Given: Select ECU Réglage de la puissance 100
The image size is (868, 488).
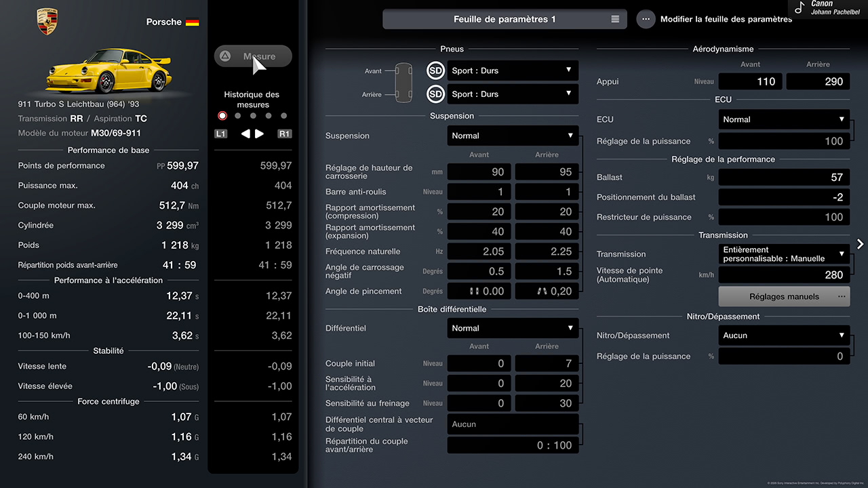Looking at the screenshot, I should point(785,141).
